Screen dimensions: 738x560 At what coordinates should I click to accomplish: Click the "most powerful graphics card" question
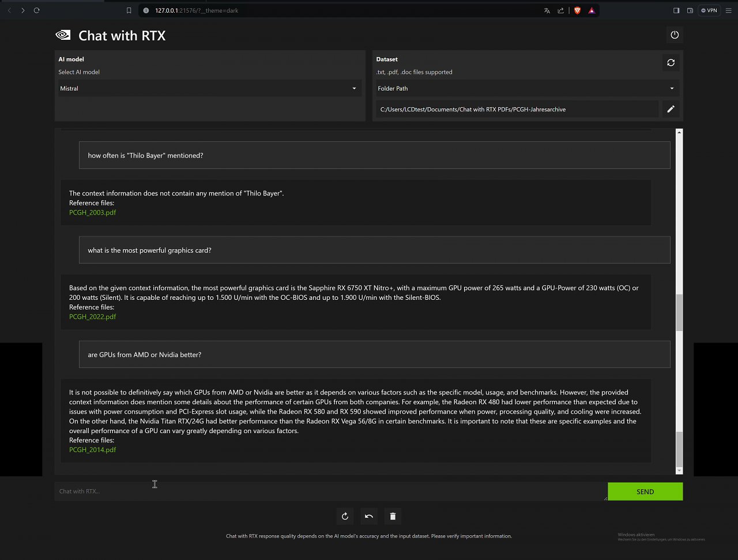point(375,250)
